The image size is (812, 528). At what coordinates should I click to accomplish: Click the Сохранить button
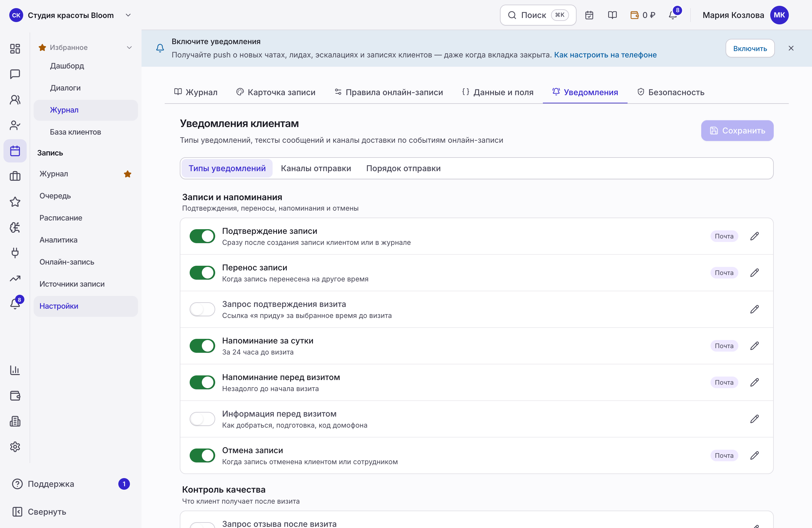(x=737, y=130)
